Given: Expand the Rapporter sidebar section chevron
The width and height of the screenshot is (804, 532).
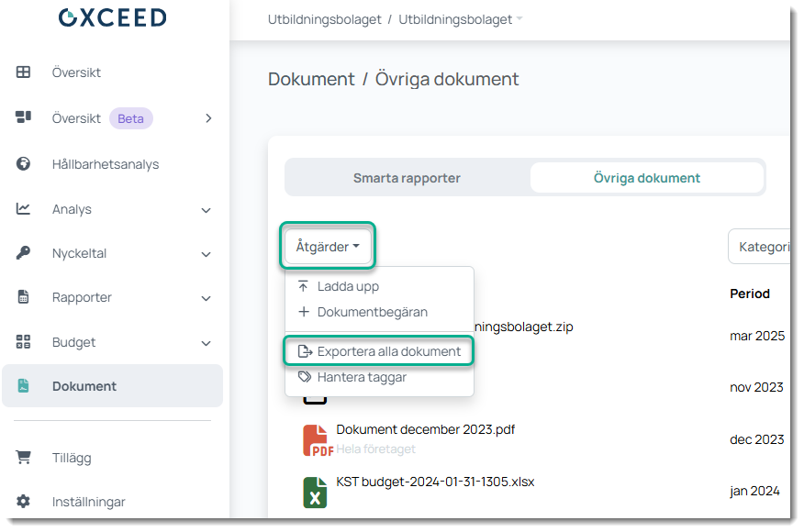Looking at the screenshot, I should point(207,298).
